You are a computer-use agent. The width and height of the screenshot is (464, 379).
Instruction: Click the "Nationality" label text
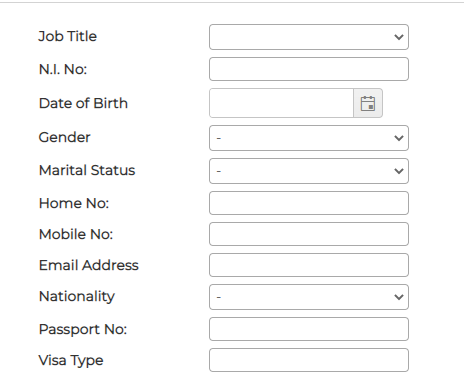click(77, 297)
